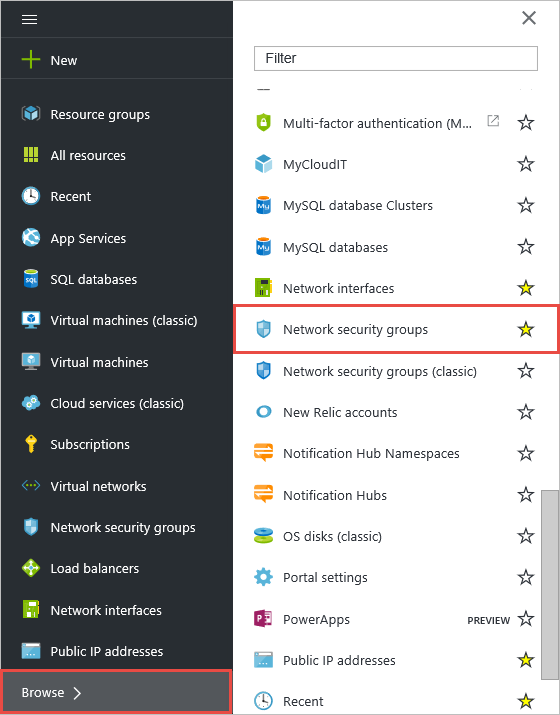The height and width of the screenshot is (715, 560).
Task: Toggle star for MySQL database Clusters
Action: click(x=526, y=205)
